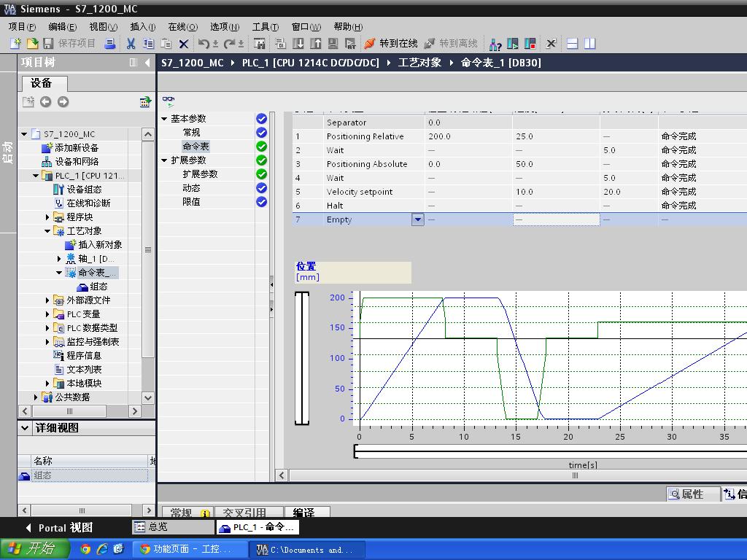Expand the 程序块 folder in tree
Screen dimensions: 747x560
tap(48, 217)
